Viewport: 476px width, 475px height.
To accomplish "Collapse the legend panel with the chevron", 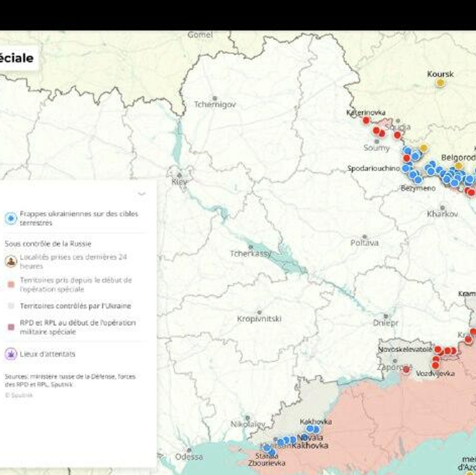I will [142, 193].
